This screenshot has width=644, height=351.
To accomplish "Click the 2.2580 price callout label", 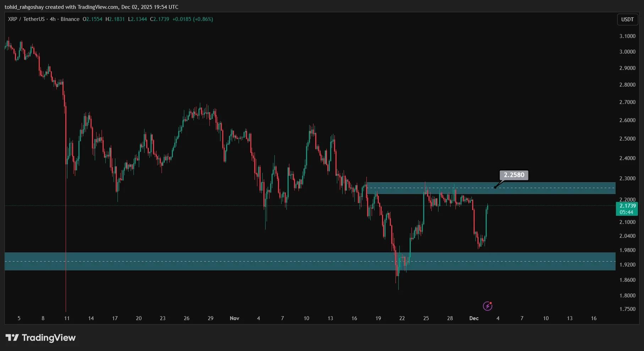I will 514,175.
